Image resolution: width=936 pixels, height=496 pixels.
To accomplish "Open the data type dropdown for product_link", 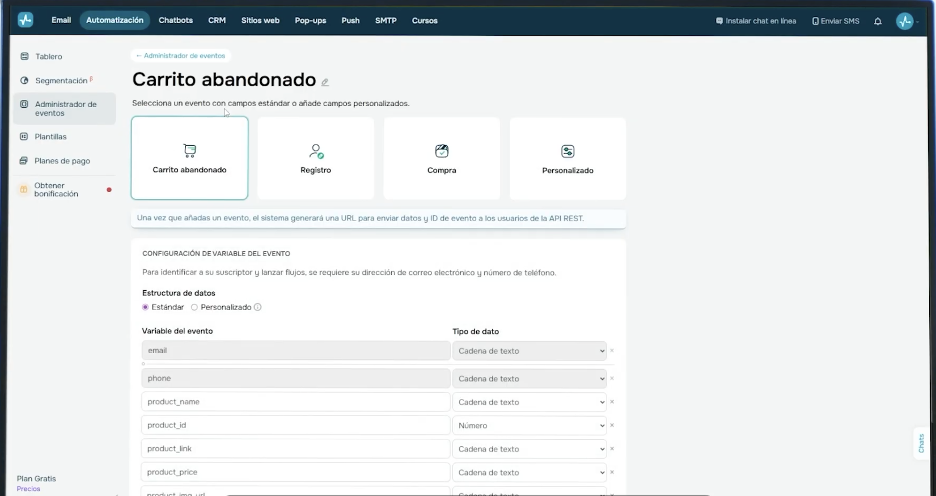I will [x=529, y=449].
